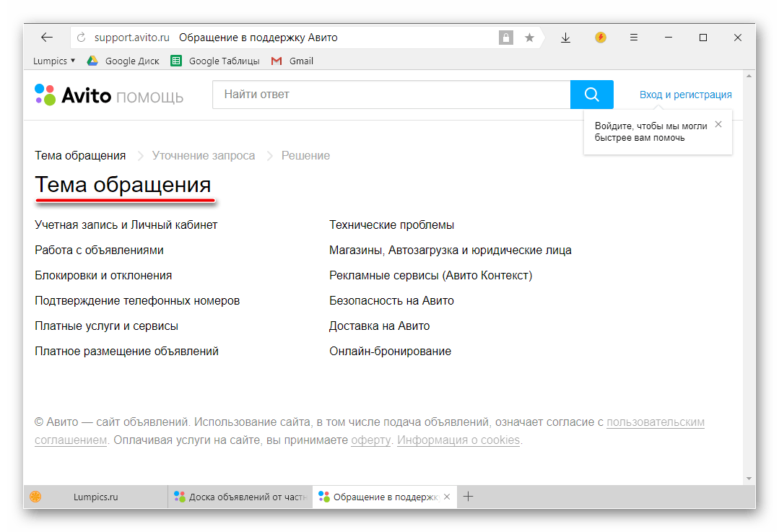
Task: Open the browser downloads panel
Action: [x=565, y=38]
